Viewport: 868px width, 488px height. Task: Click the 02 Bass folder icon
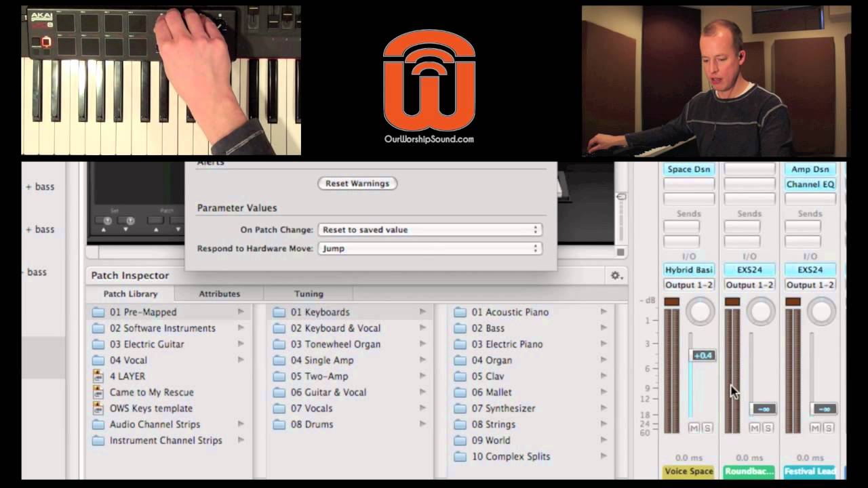click(x=460, y=328)
